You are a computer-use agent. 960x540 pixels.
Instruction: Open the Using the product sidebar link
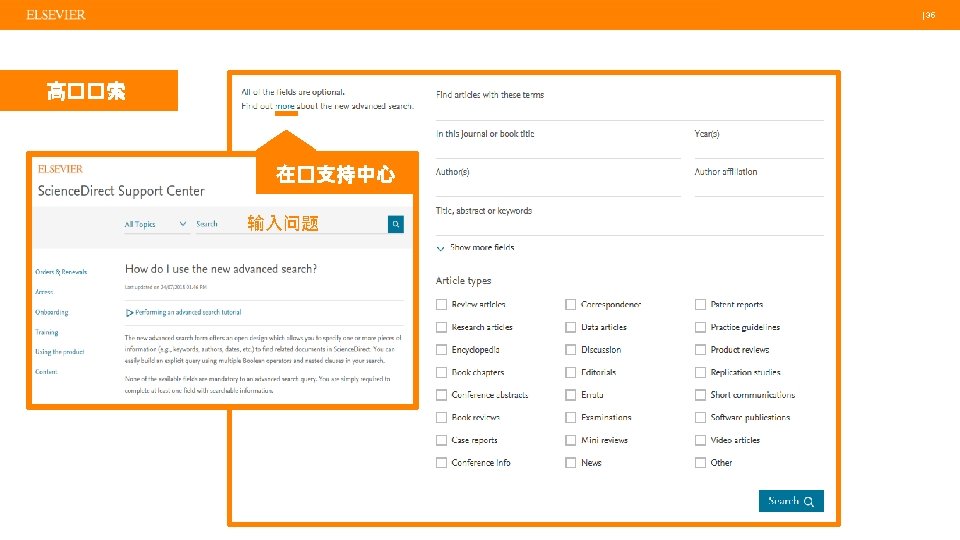59,352
